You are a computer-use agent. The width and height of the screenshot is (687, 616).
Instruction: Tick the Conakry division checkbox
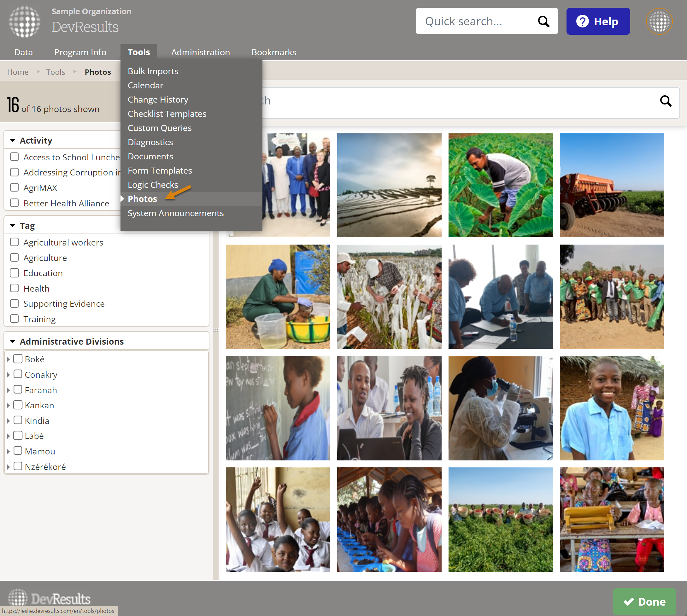(x=18, y=374)
